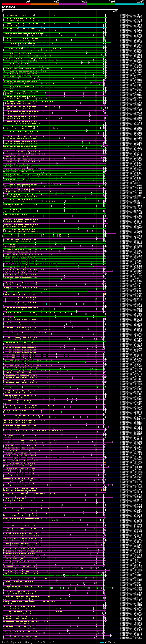Click the UniRef100_Q39949 label
This screenshot has width=146, height=644.
131,58
